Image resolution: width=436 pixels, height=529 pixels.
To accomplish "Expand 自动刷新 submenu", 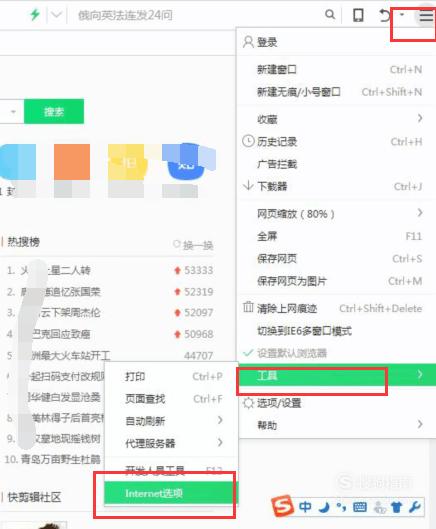I will coord(171,421).
